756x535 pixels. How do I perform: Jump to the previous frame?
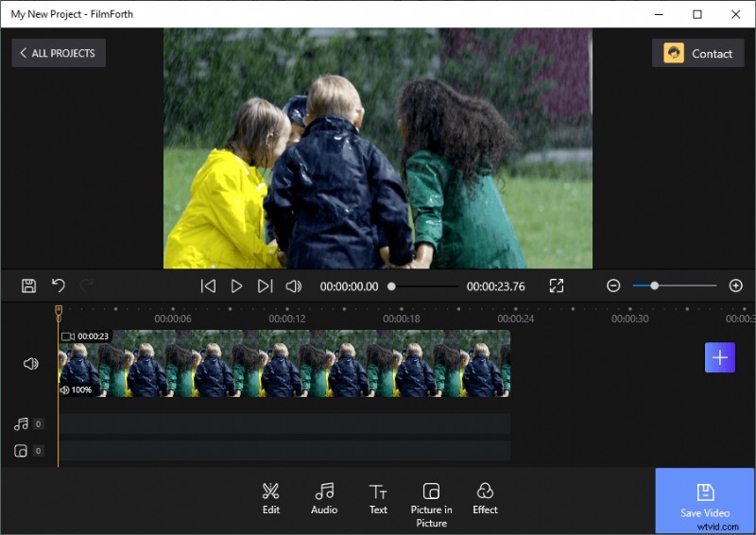coord(208,286)
